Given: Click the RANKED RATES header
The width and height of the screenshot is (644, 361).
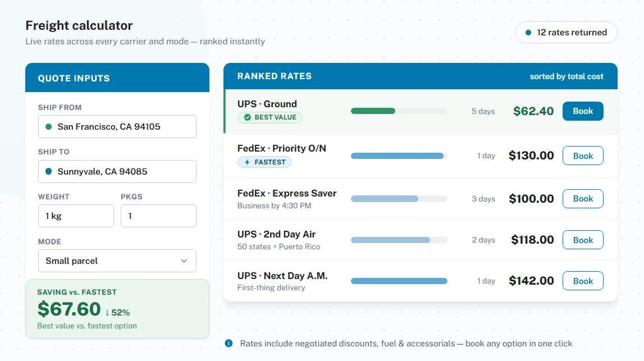Looking at the screenshot, I should [275, 76].
